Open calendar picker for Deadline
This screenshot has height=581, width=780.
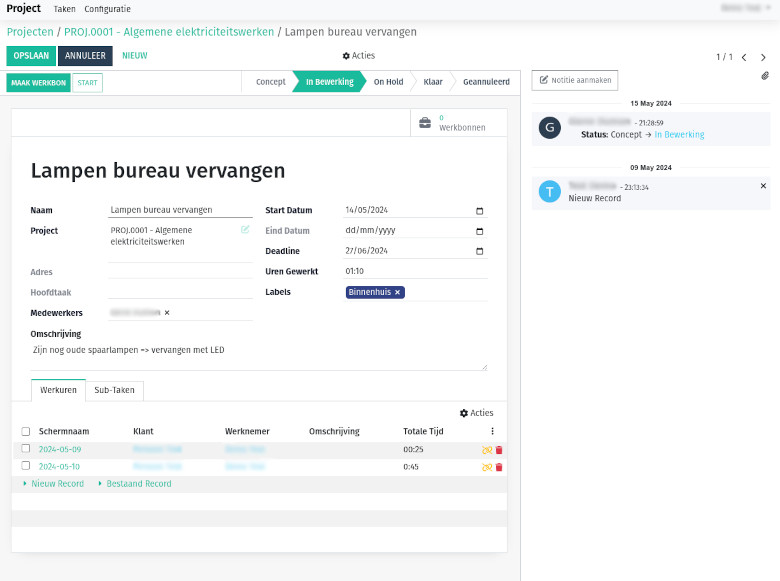pos(480,251)
